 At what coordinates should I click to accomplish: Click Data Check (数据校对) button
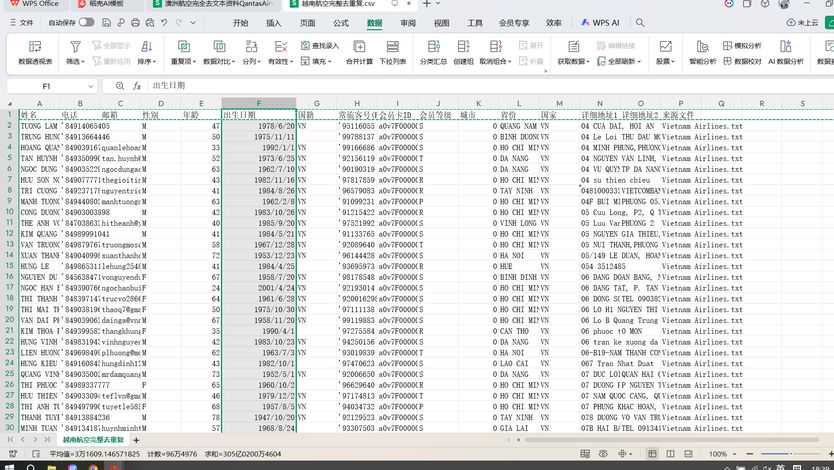click(x=742, y=61)
